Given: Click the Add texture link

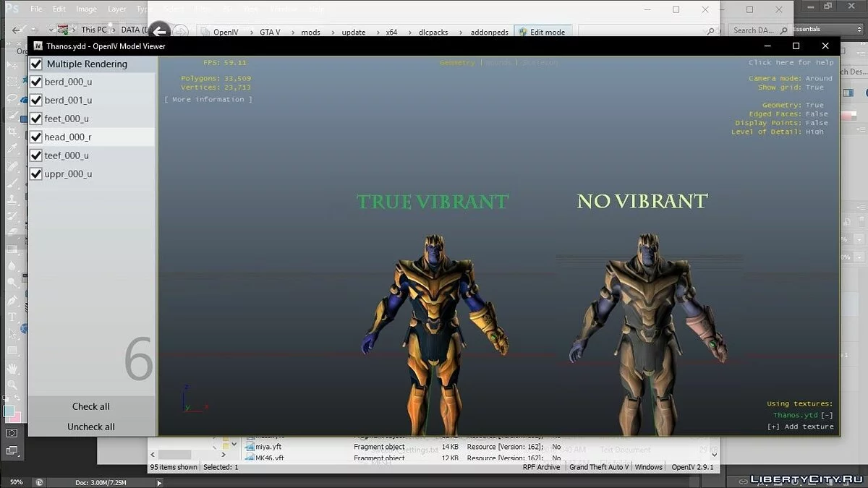Looking at the screenshot, I should (800, 427).
